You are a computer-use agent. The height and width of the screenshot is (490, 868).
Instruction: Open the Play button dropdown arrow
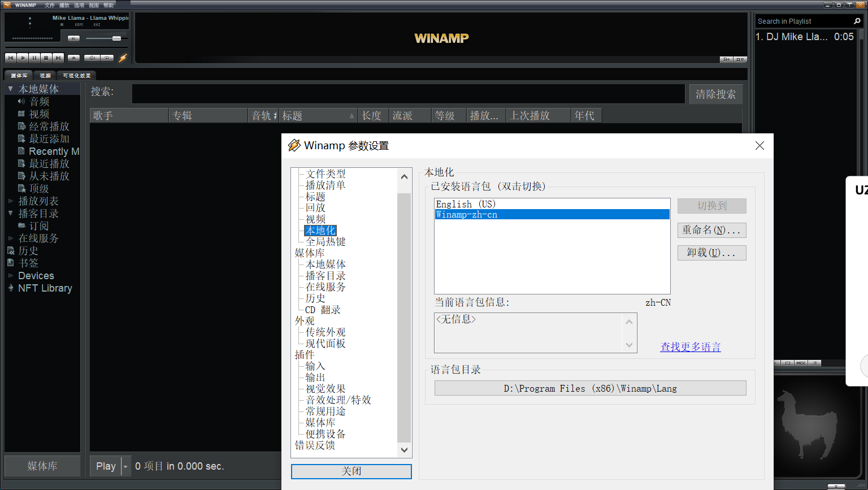(125, 466)
